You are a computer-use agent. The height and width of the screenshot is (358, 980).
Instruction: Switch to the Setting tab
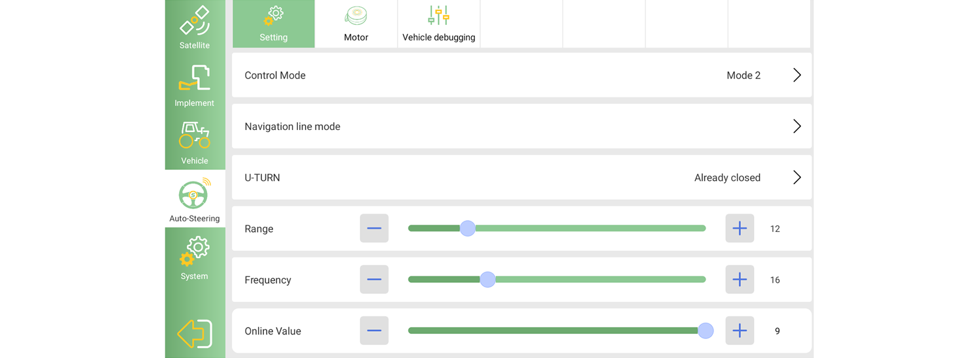[x=274, y=24]
